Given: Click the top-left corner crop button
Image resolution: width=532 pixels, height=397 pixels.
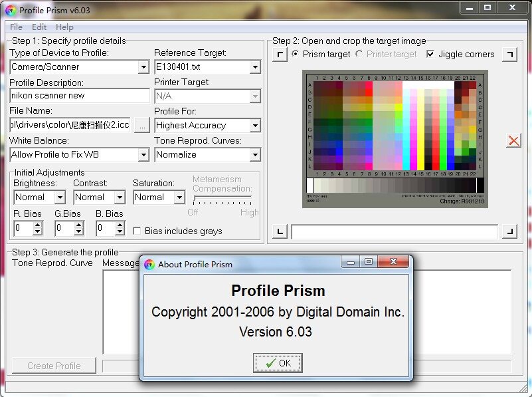Looking at the screenshot, I should point(280,55).
